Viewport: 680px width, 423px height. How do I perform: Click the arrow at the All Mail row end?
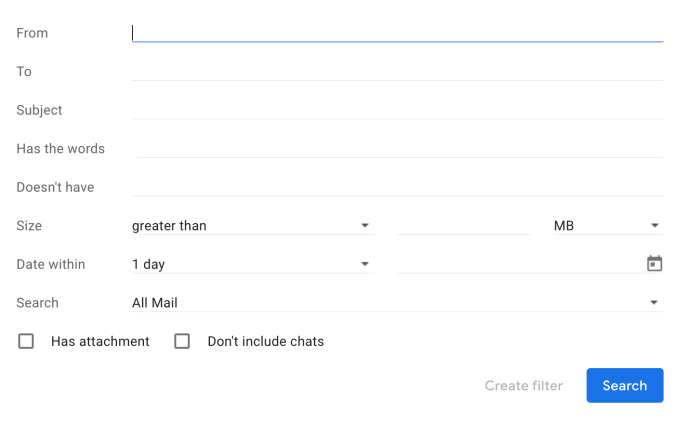tap(654, 303)
